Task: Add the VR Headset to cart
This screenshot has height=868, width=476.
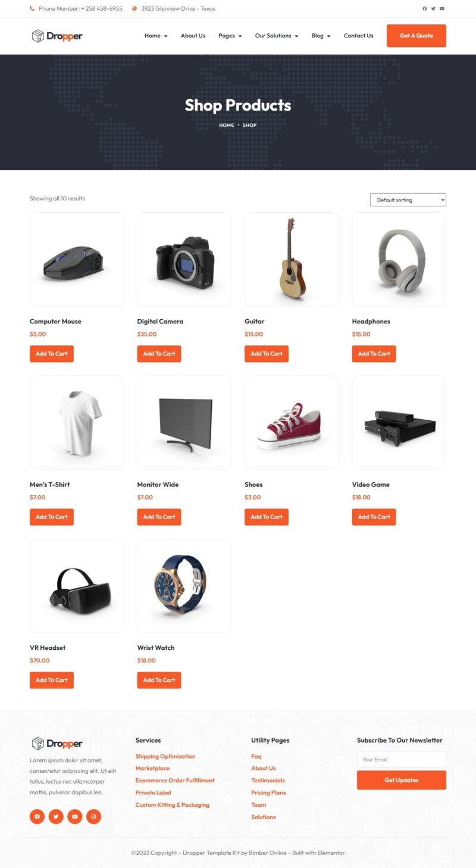Action: 52,680
